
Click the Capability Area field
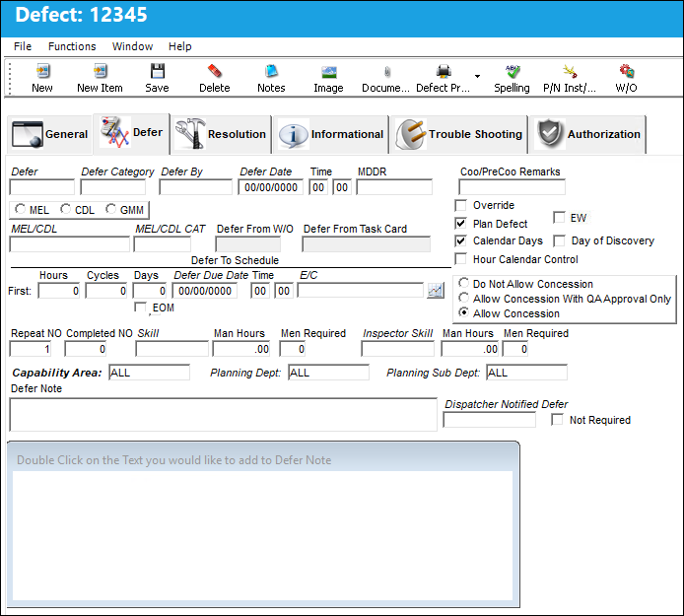[x=149, y=373]
